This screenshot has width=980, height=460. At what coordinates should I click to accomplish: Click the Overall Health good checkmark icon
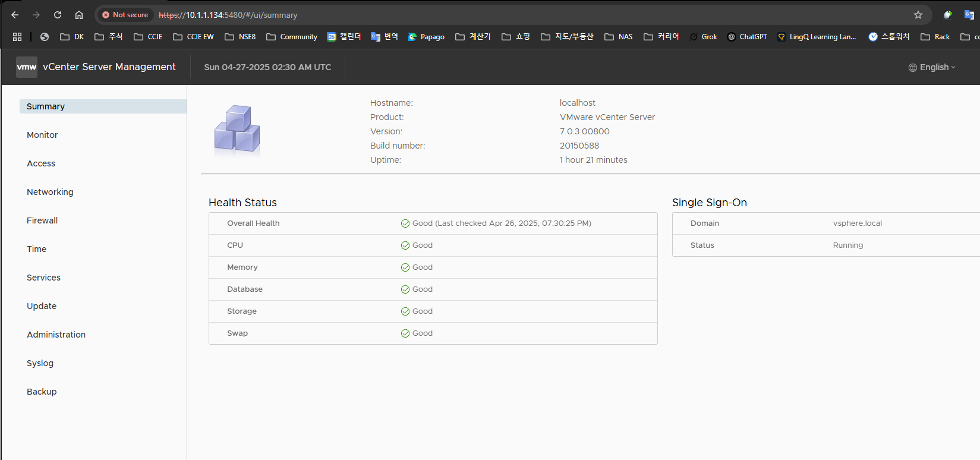(x=405, y=223)
